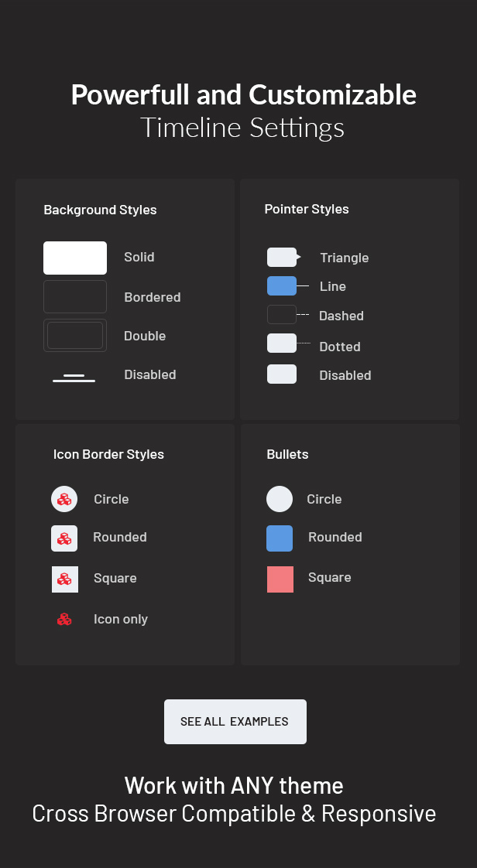This screenshot has width=477, height=868.
Task: Click the Circle label in Icon Border Styles
Action: 112,499
